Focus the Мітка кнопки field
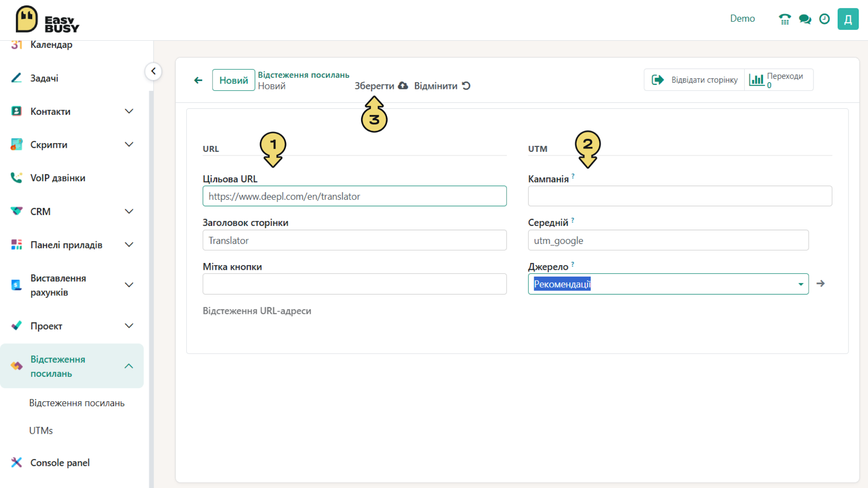The width and height of the screenshot is (868, 488). (x=354, y=284)
